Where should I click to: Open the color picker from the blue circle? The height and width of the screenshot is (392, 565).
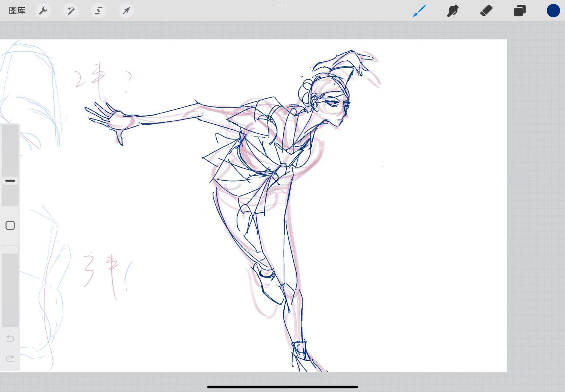pyautogui.click(x=553, y=11)
